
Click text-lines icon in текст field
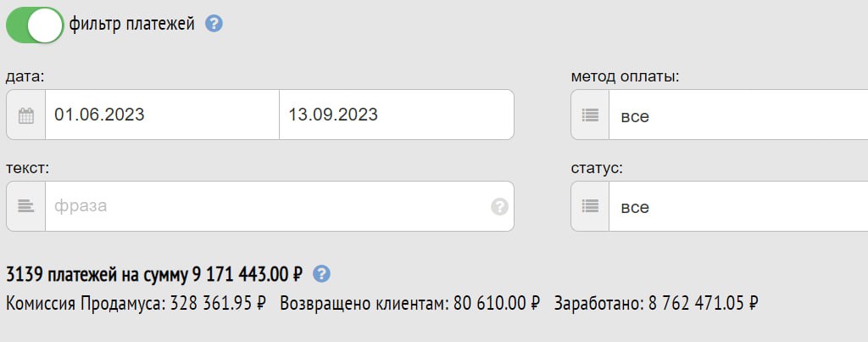[26, 206]
